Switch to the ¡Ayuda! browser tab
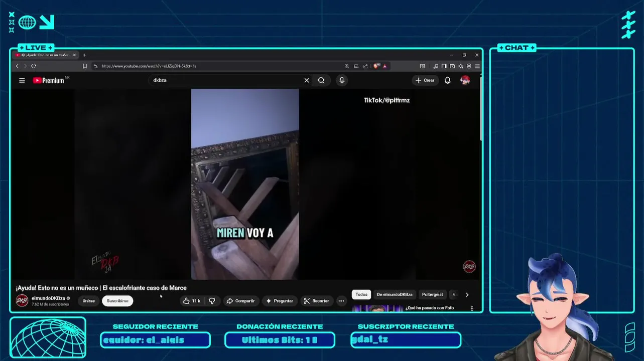Image resolution: width=644 pixels, height=361 pixels. coord(44,55)
